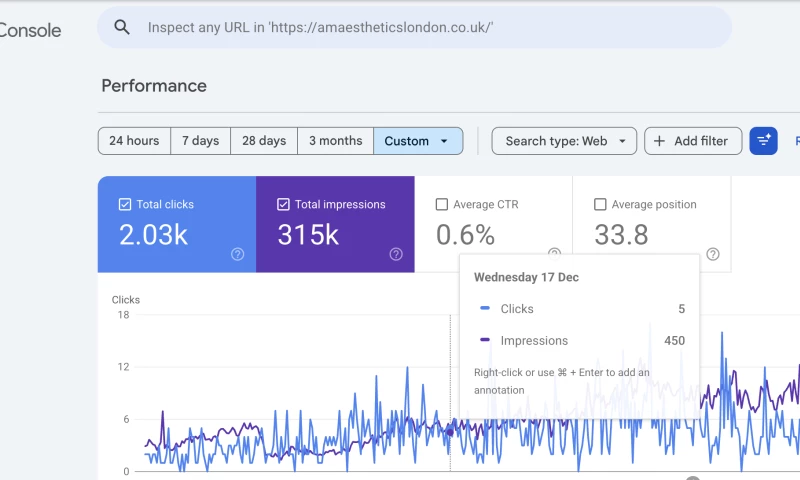Image resolution: width=800 pixels, height=480 pixels.
Task: Select the 3 months date range
Action: [x=336, y=141]
